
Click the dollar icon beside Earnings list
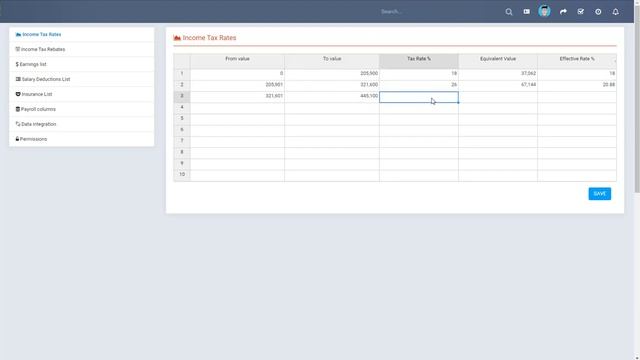click(17, 64)
